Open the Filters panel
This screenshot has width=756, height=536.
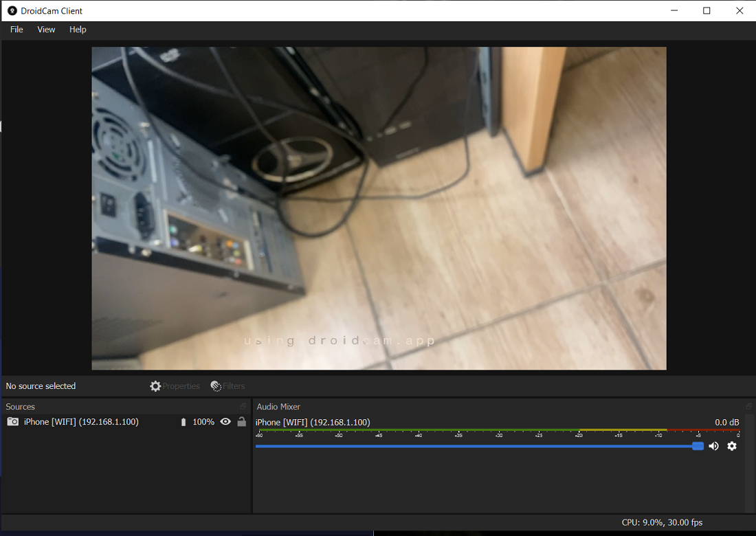coord(227,386)
